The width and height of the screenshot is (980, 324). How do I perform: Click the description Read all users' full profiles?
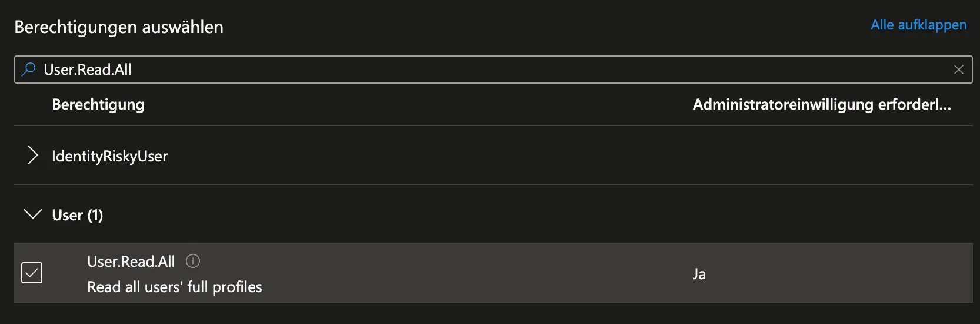(x=175, y=287)
